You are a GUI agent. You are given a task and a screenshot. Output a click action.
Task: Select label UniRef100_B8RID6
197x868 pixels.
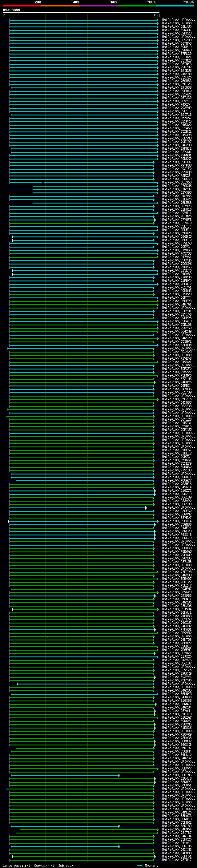[177, 846]
